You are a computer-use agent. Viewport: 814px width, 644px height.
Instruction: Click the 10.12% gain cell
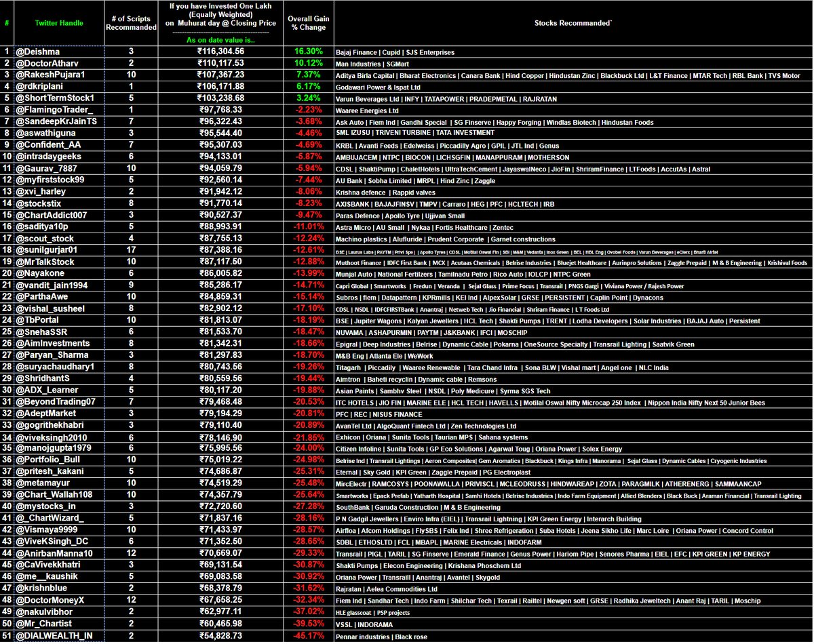[308, 62]
